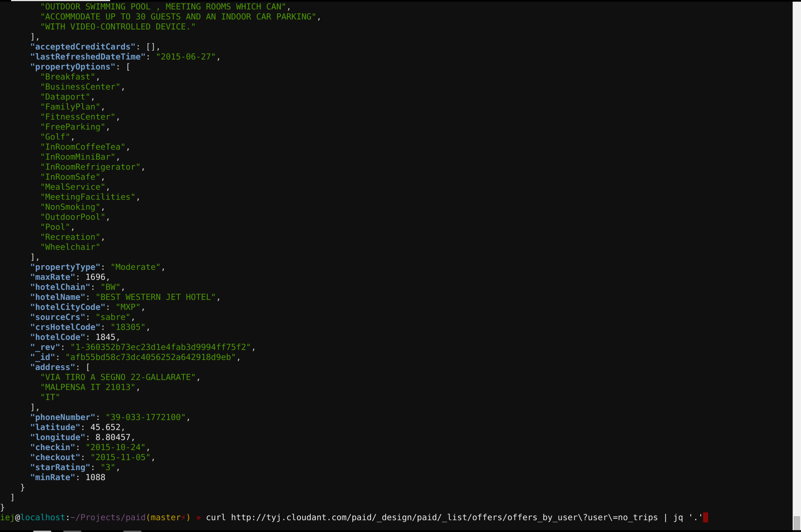Viewport: 801px width, 532px height.
Task: Click the "VIA TIRO A SEGNO 22-GALLARATE" address line
Action: [x=118, y=377]
